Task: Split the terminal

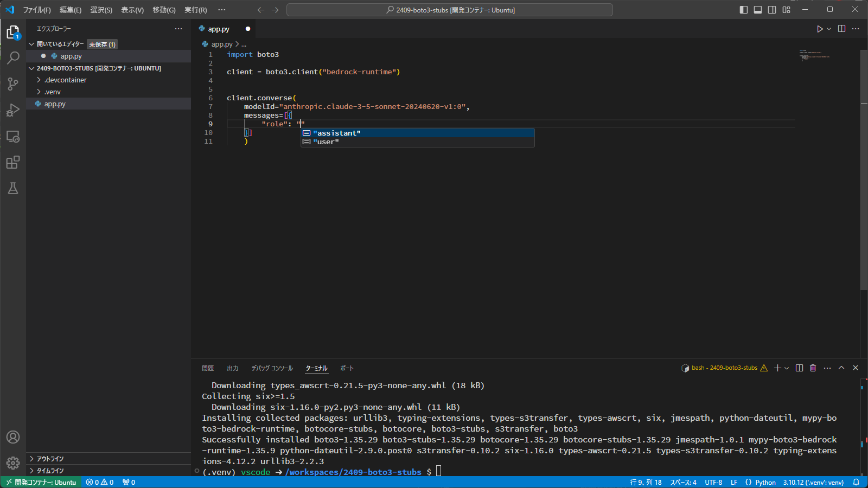Action: point(799,368)
